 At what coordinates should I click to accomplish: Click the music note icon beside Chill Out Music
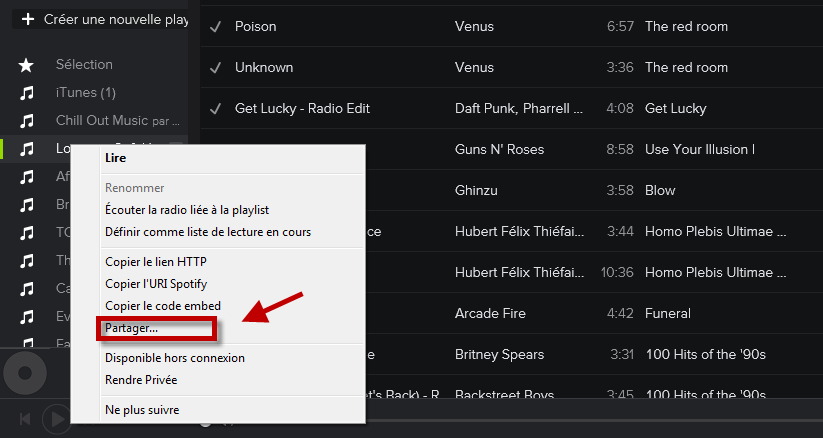(x=27, y=121)
